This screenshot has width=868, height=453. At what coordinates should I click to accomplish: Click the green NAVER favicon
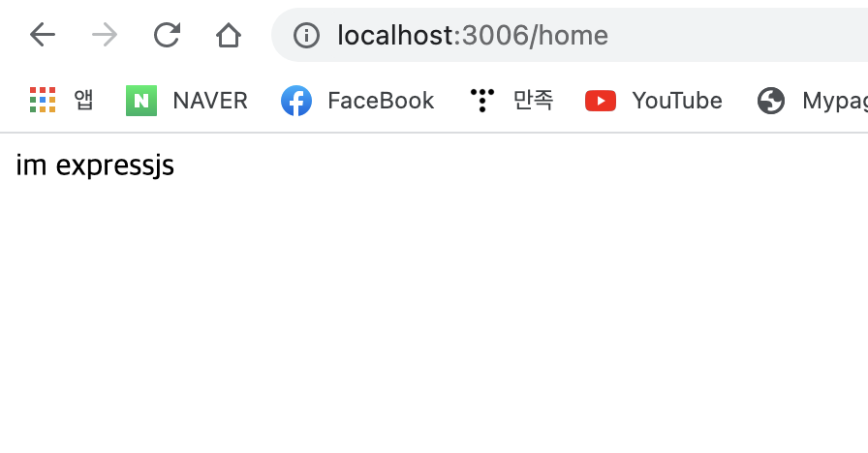point(141,101)
